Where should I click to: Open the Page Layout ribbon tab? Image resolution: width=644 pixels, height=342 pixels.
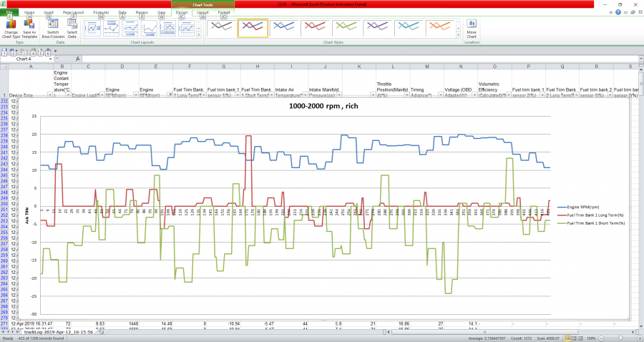(72, 12)
